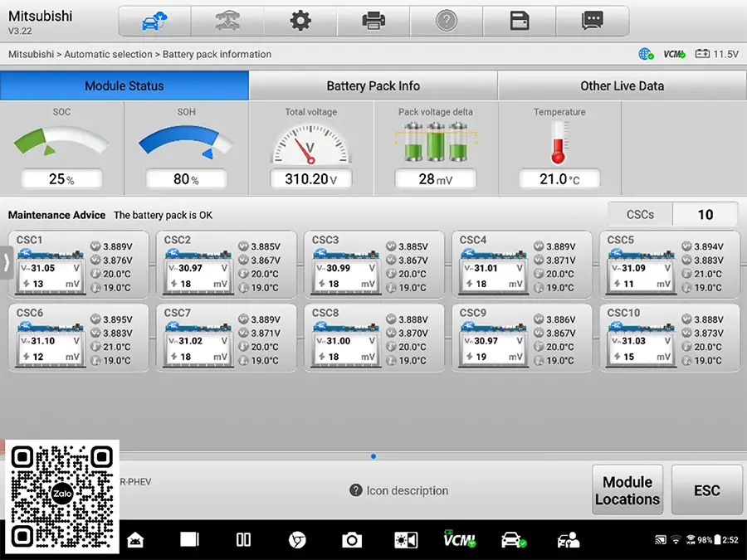Select the CSC10 module card
The height and width of the screenshot is (560, 747).
coord(669,338)
